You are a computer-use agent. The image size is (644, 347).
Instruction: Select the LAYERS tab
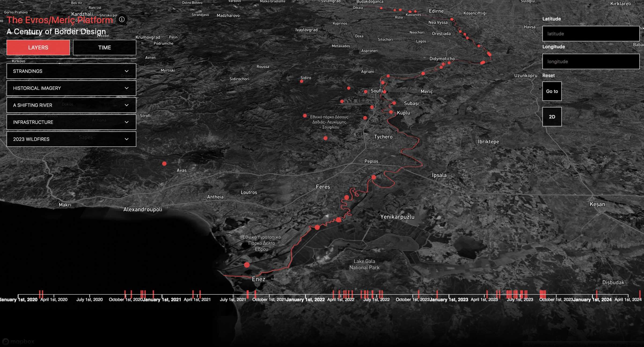point(38,48)
